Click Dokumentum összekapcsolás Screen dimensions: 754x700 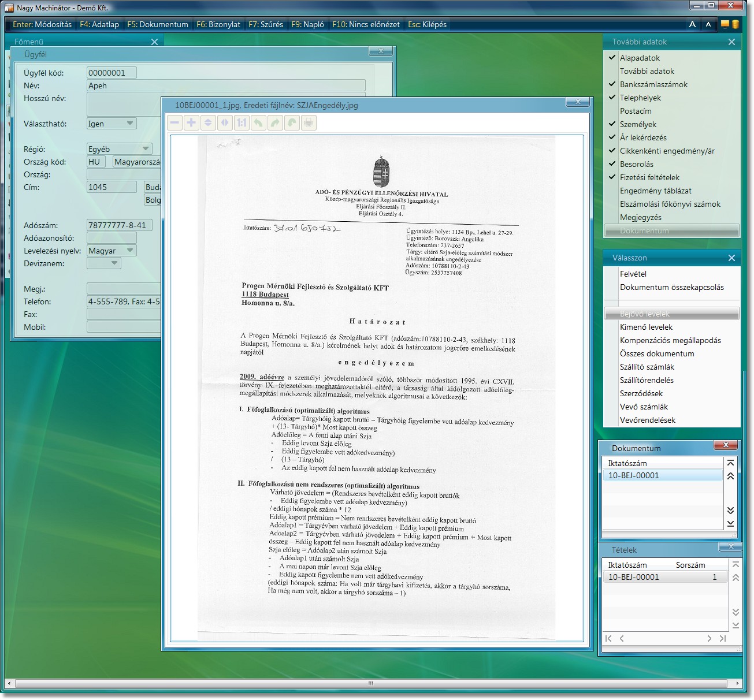[x=671, y=287]
